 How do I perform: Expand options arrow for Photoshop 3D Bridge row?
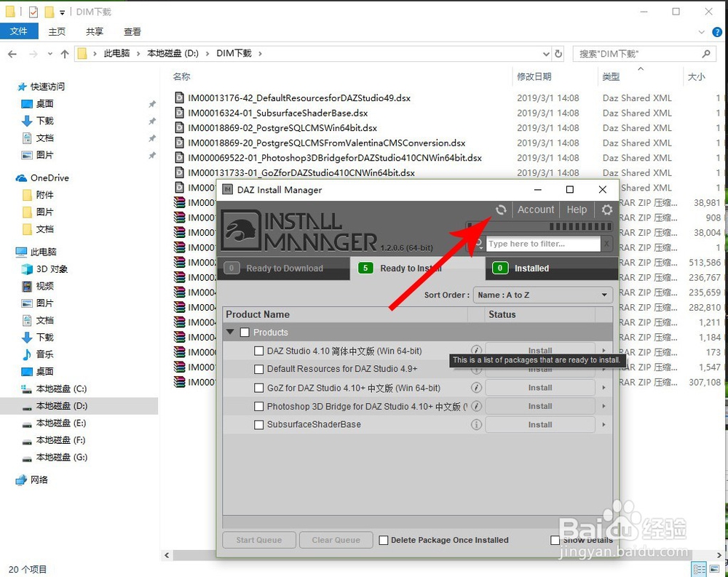pos(604,406)
